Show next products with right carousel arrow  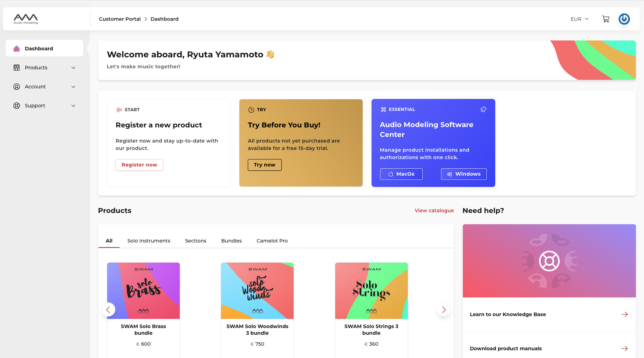coord(444,309)
